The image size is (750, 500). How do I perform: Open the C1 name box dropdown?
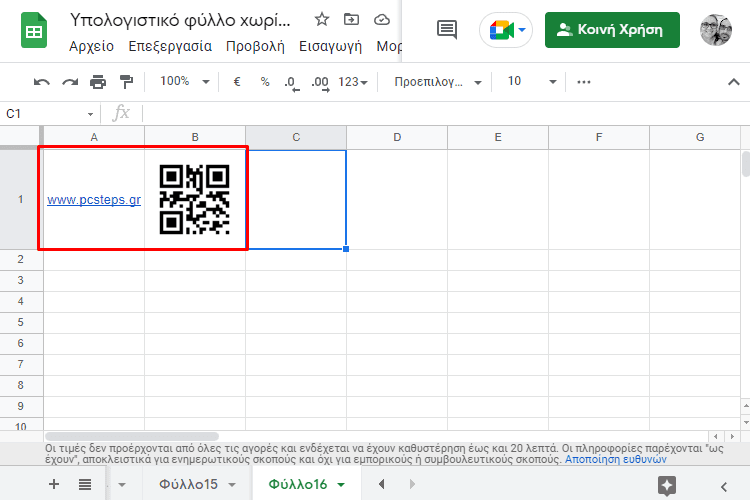click(x=90, y=114)
